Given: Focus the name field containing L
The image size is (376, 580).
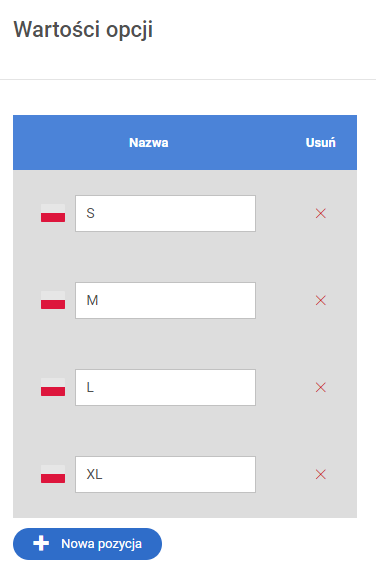Looking at the screenshot, I should pyautogui.click(x=165, y=387).
